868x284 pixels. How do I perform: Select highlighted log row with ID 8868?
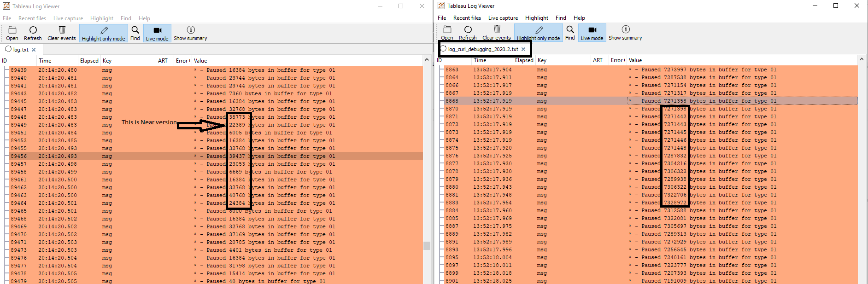(651, 101)
